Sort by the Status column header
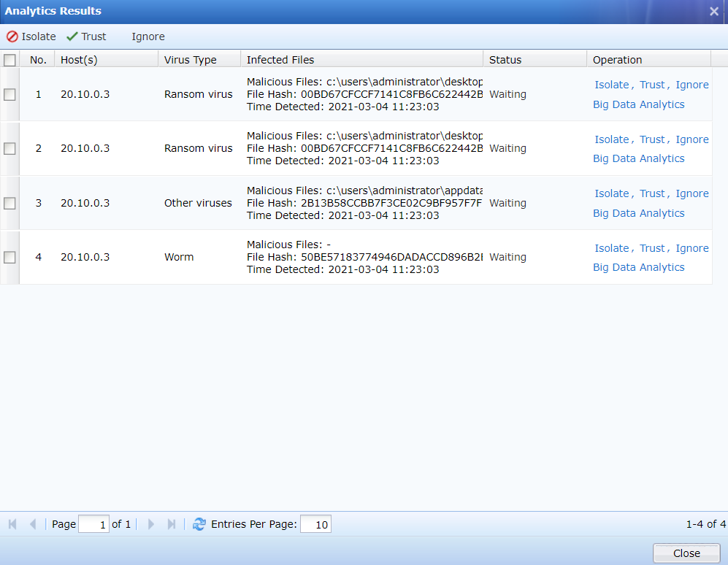This screenshot has width=728, height=565. pos(505,60)
